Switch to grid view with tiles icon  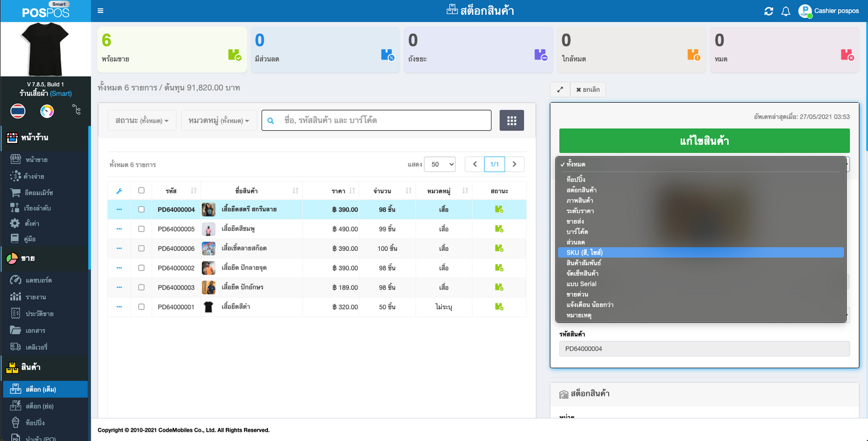click(512, 121)
